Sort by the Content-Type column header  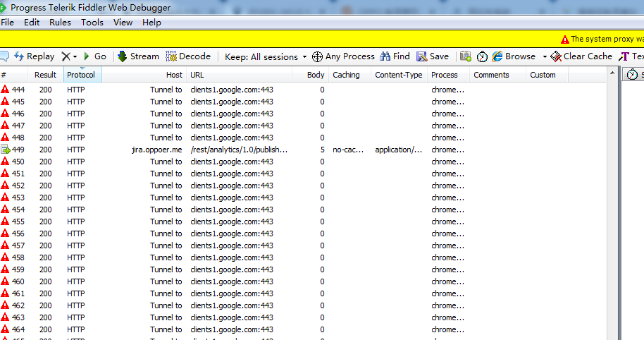(400, 75)
